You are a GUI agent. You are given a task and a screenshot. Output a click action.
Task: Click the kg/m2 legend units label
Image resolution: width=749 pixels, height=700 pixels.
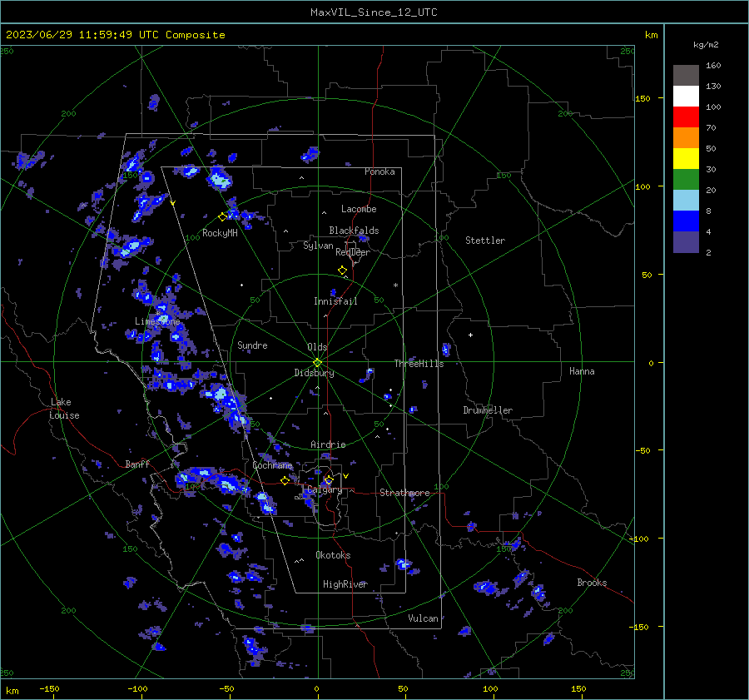coord(706,45)
